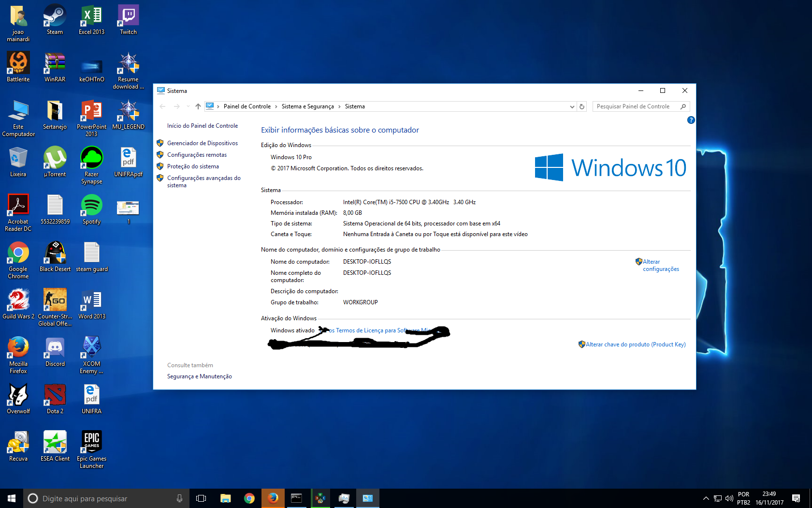Open the Sertanejo folder icon

pyautogui.click(x=55, y=115)
